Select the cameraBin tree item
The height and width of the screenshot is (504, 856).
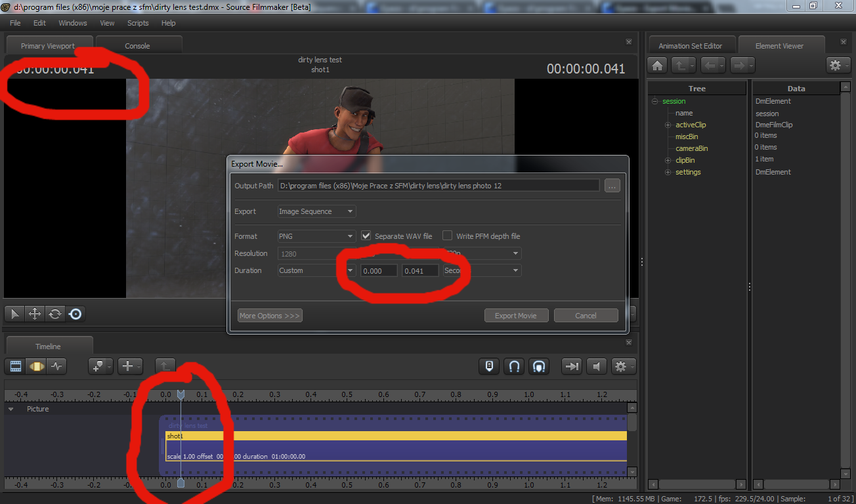(x=691, y=148)
